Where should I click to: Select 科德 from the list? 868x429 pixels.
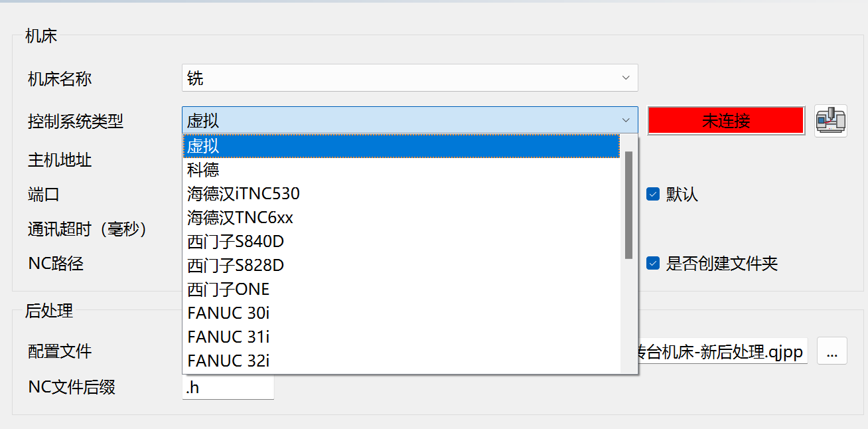[x=401, y=170]
